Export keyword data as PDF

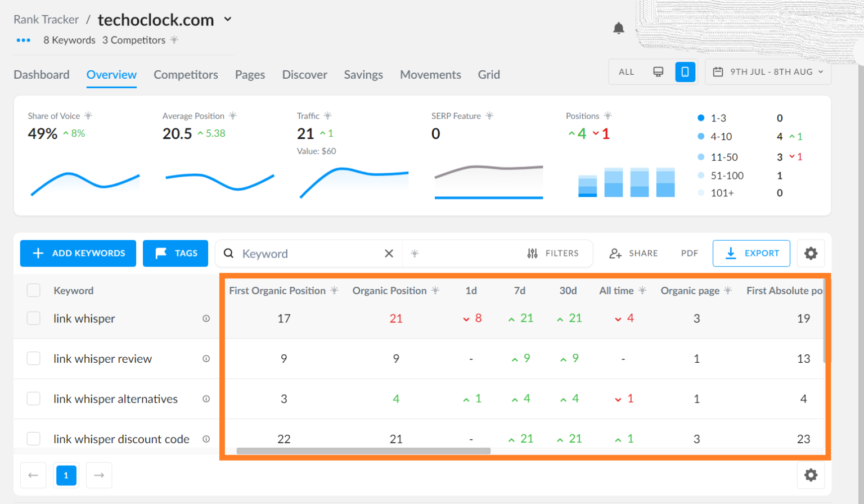688,253
